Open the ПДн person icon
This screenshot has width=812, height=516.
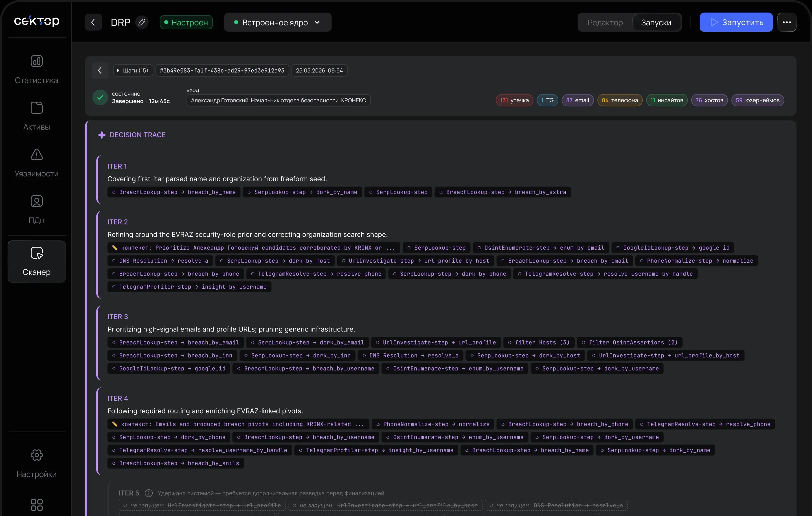(36, 201)
